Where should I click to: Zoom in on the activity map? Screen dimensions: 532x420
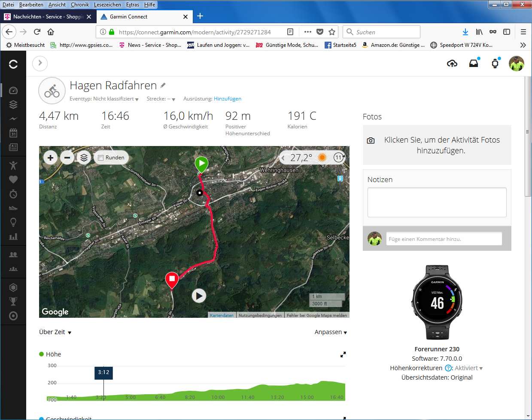pos(50,158)
